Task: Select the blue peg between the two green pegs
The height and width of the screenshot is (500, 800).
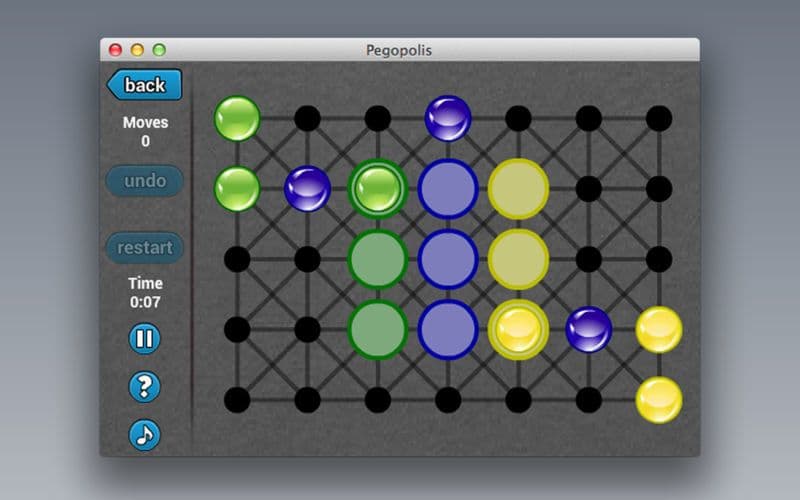Action: pyautogui.click(x=308, y=189)
